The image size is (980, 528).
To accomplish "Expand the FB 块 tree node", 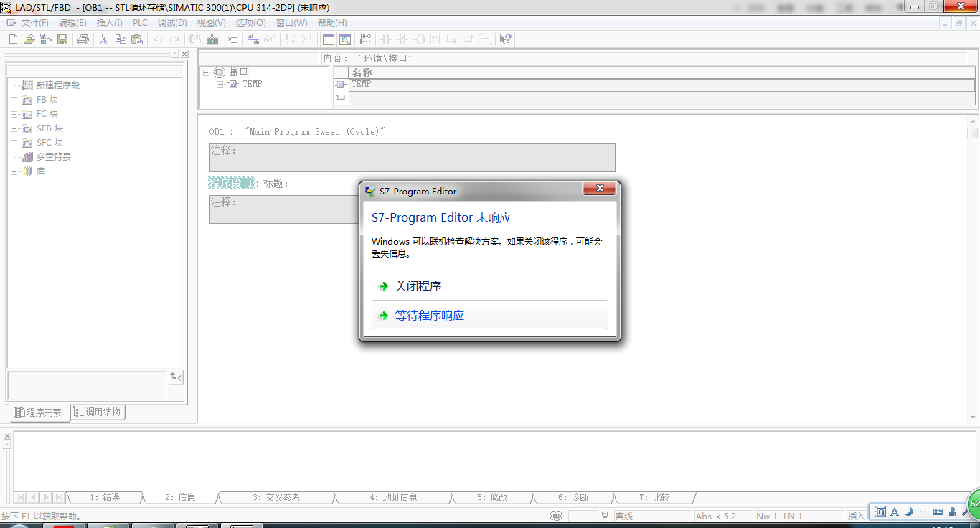I will [x=14, y=100].
